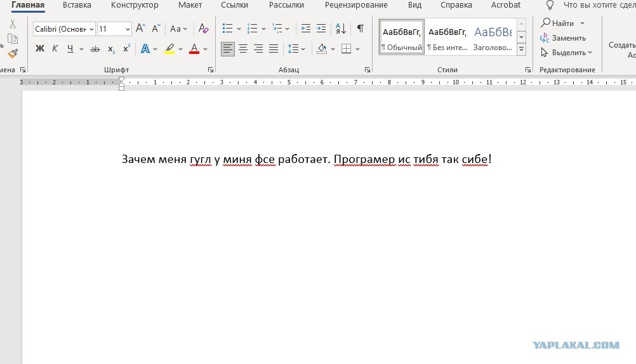
Task: Open the highlight color dropdown arrow
Action: [x=180, y=49]
